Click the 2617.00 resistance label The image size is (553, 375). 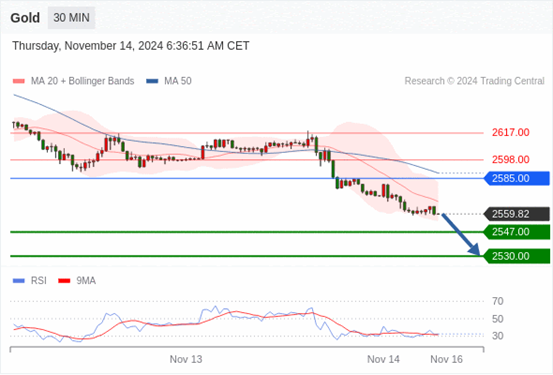click(511, 133)
